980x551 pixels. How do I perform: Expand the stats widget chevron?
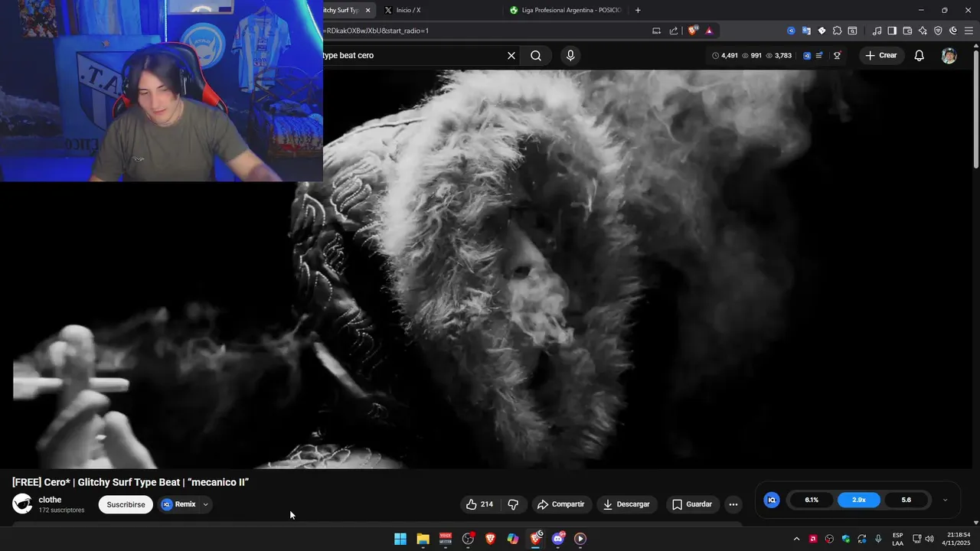click(945, 500)
